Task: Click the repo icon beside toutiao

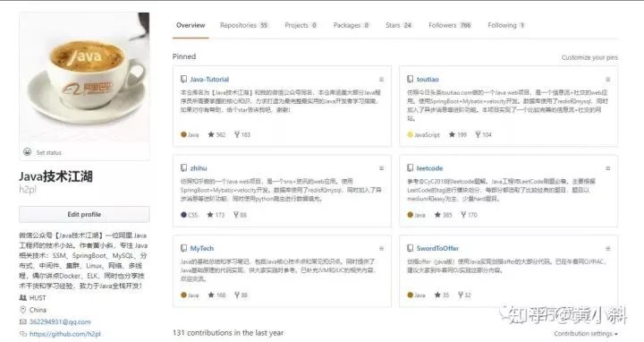Action: coord(410,79)
